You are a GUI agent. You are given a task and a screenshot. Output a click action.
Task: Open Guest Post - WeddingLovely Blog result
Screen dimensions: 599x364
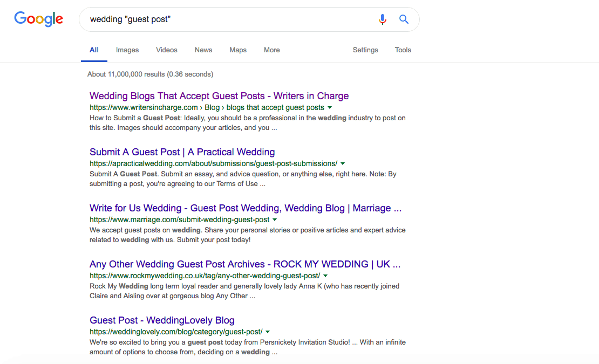coord(162,320)
